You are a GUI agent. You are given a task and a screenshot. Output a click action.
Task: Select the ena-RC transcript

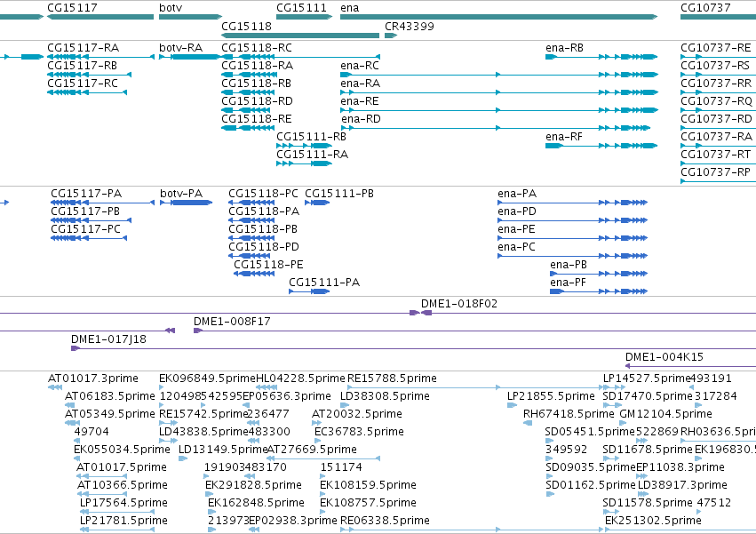tap(360, 66)
